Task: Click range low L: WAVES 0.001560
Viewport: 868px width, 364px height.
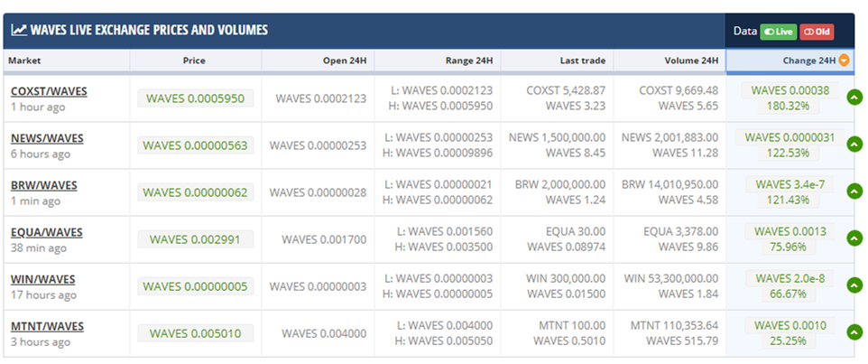Action: coord(445,231)
